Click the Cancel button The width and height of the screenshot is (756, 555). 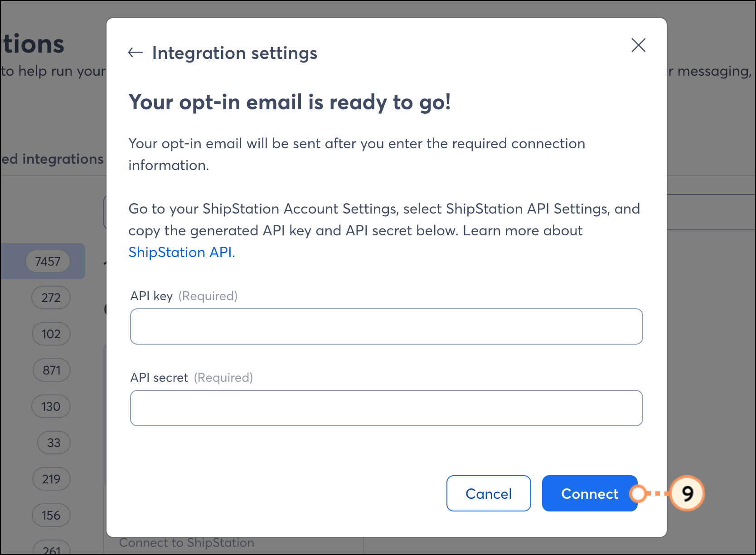[489, 493]
